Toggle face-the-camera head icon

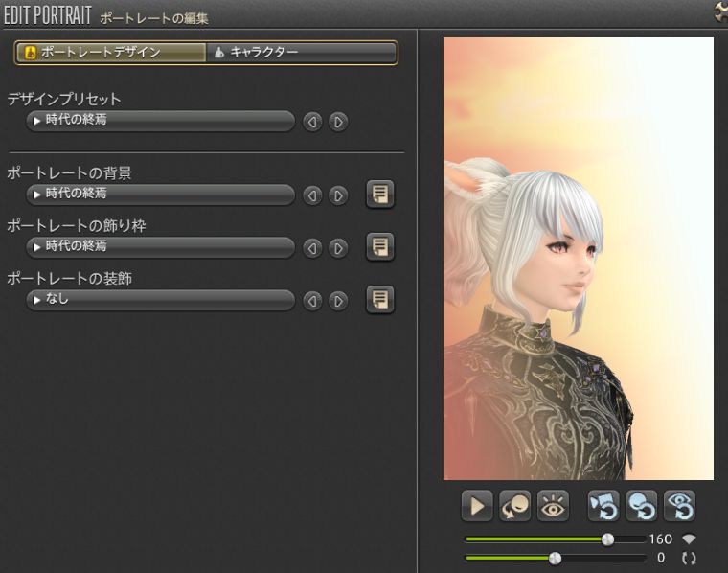(x=515, y=506)
